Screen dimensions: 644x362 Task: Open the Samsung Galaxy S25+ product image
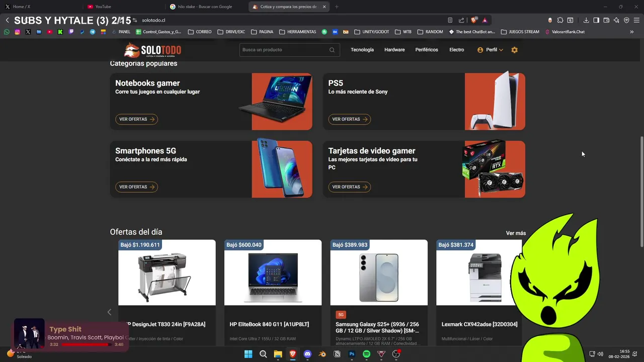coord(379,273)
